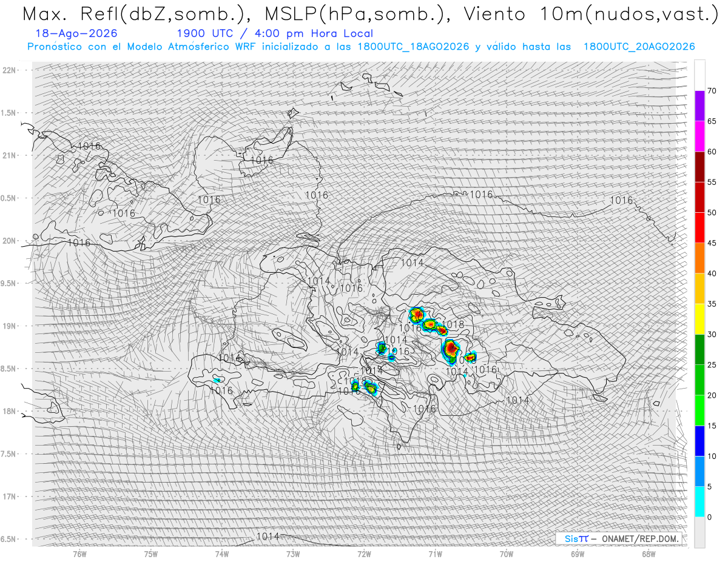
Task: Click the "1014" isobar label just above the longitude axis
Action: pos(268,537)
